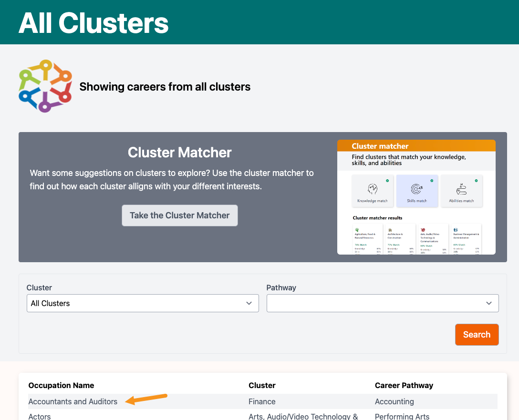Open the Accountants and Auditors occupation
This screenshot has height=420, width=519.
click(x=73, y=401)
